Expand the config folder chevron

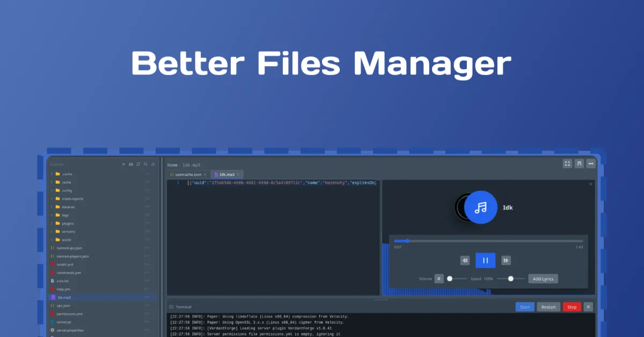(52, 191)
